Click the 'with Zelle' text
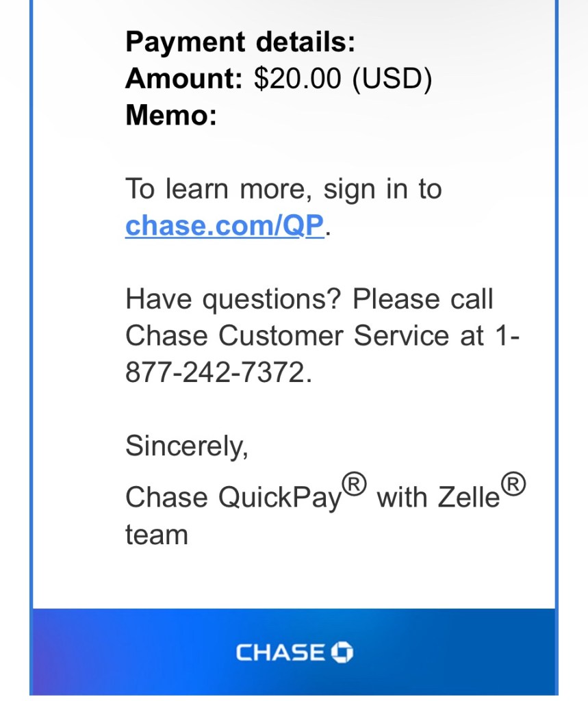588x701 pixels. [438, 497]
